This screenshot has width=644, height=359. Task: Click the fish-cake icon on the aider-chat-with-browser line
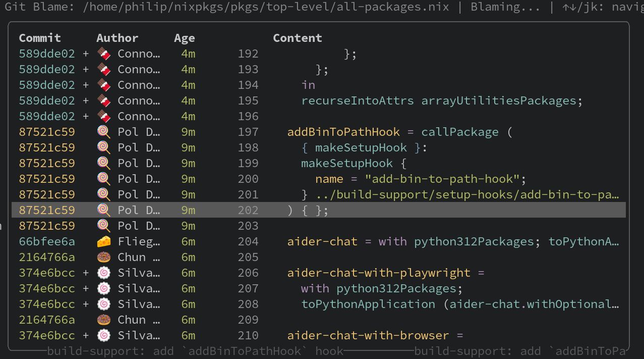click(103, 335)
